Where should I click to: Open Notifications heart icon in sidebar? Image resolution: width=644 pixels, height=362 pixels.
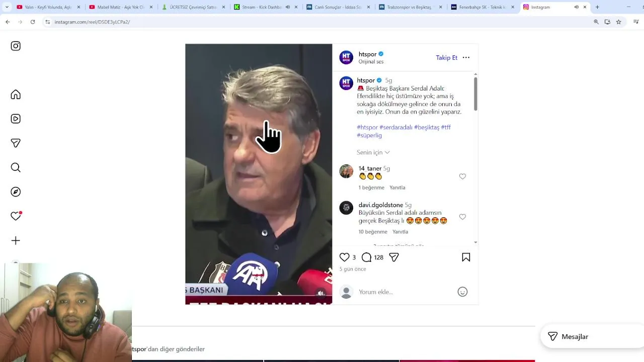point(16,216)
